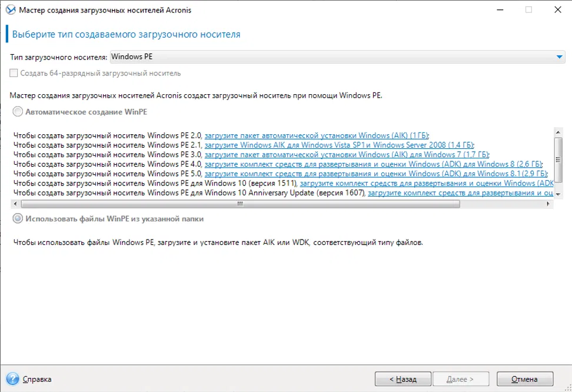Open the Windows AIK (1 ГБ) download link

(317, 135)
